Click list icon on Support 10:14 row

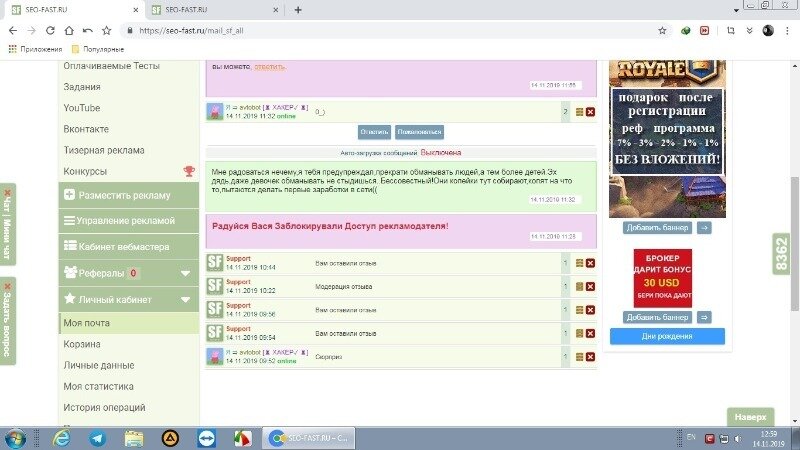pos(580,263)
